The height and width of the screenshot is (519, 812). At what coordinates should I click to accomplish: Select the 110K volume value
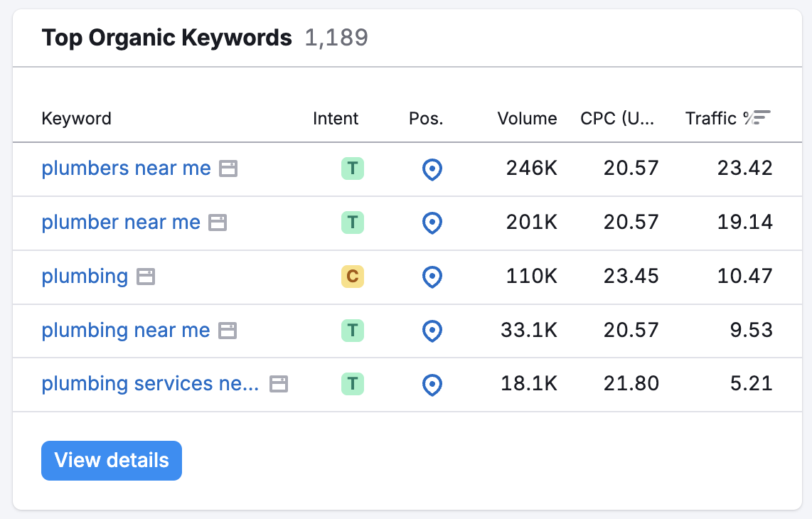click(x=531, y=276)
